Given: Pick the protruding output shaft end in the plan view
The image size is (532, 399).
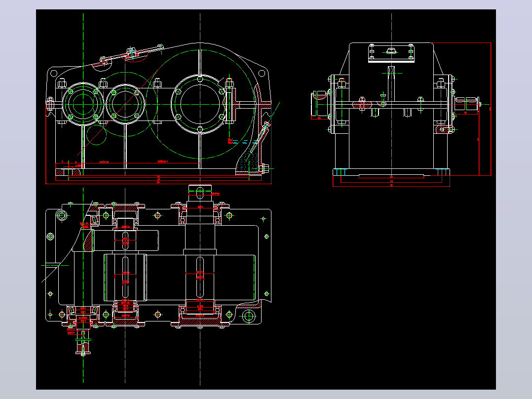Looking at the screenshot, I should [x=200, y=194].
